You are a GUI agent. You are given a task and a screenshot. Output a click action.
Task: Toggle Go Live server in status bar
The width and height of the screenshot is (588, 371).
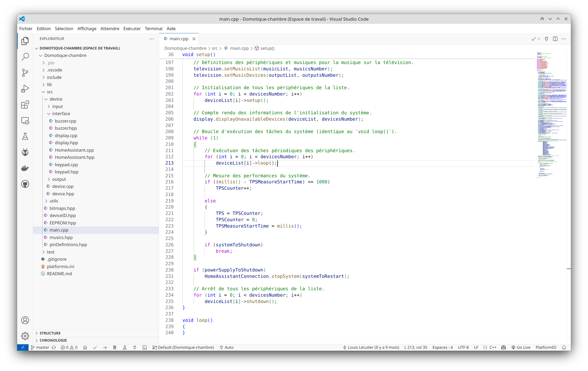click(x=521, y=347)
